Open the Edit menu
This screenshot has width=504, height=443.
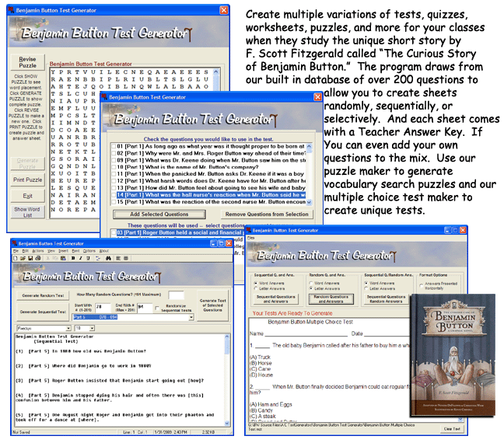click(26, 251)
